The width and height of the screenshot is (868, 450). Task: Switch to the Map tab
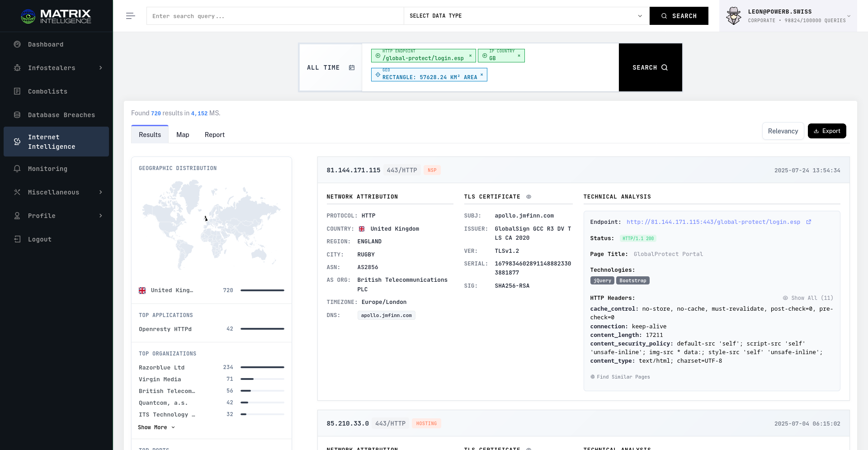tap(183, 135)
